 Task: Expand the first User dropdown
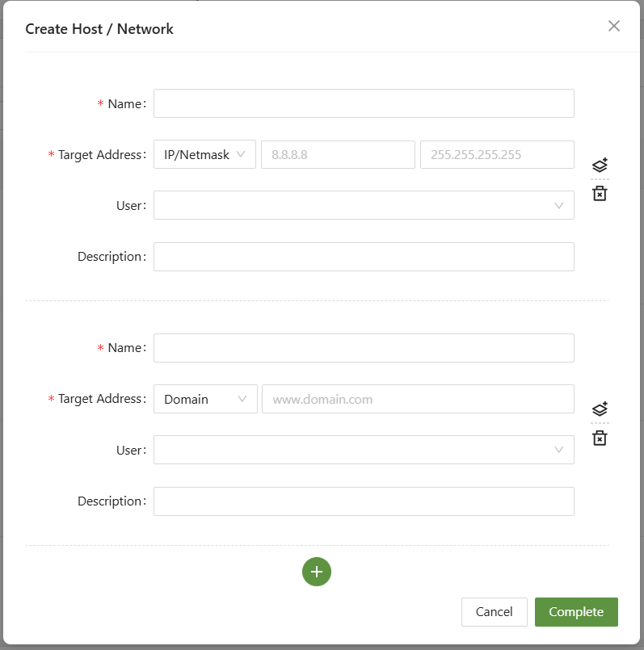tap(364, 205)
